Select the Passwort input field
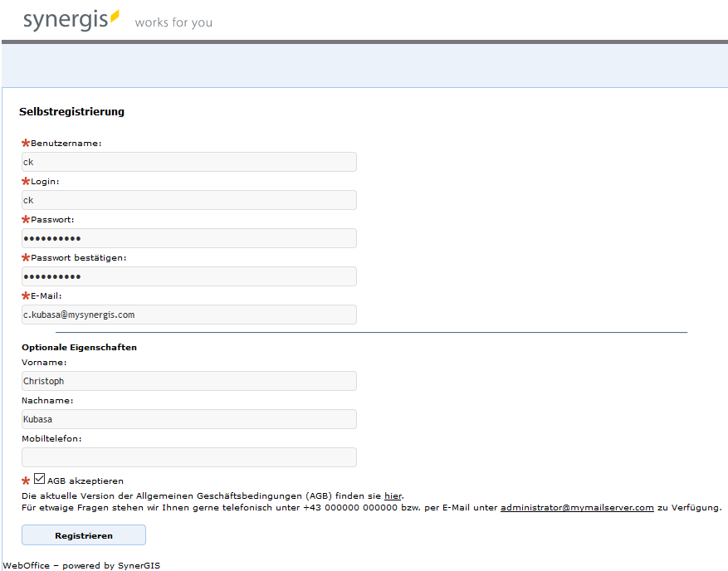The width and height of the screenshot is (728, 571). coord(189,238)
